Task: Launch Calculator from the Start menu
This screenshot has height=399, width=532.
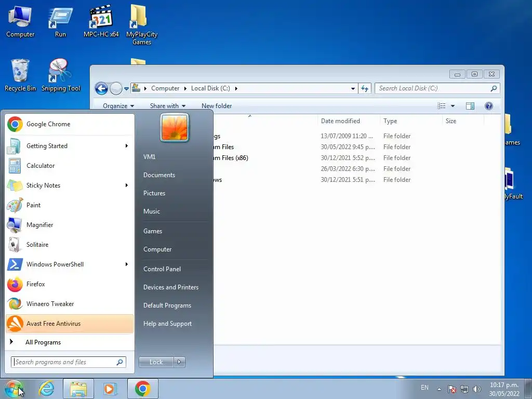Action: click(x=70, y=166)
